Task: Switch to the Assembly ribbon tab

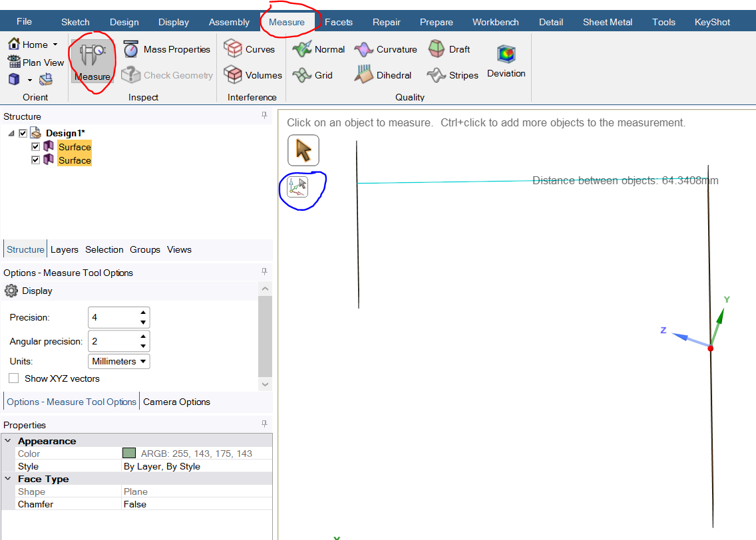Action: coord(229,22)
